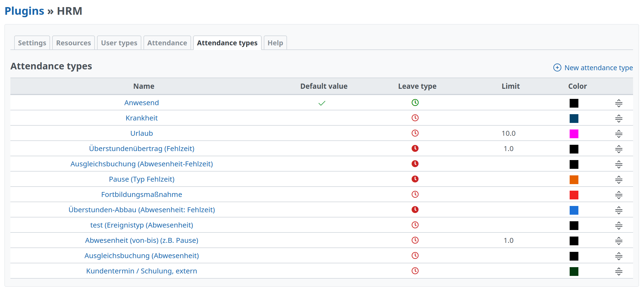Click the filled clock for Pause (Typ Fehlzeit)
Image resolution: width=644 pixels, height=289 pixels.
point(415,179)
